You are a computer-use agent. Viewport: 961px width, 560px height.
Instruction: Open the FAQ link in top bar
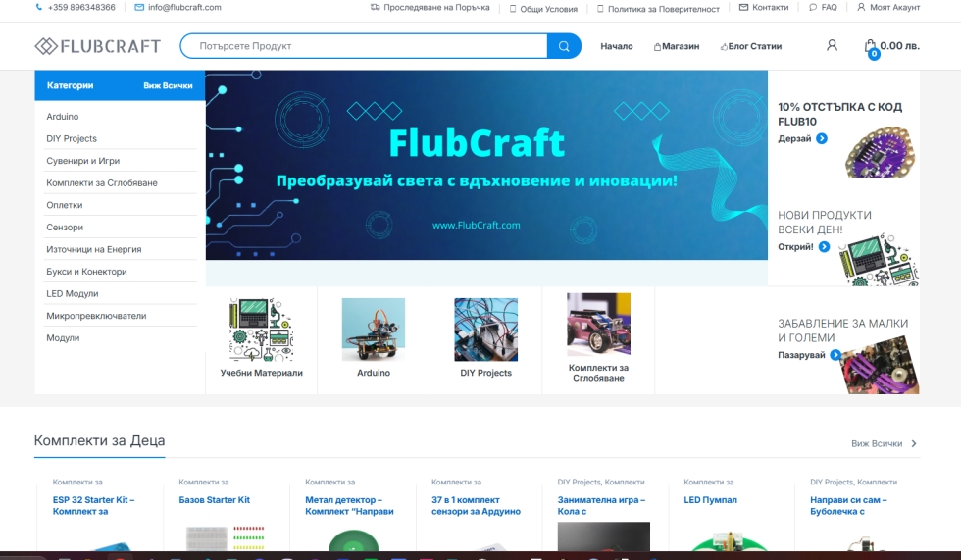click(x=823, y=8)
